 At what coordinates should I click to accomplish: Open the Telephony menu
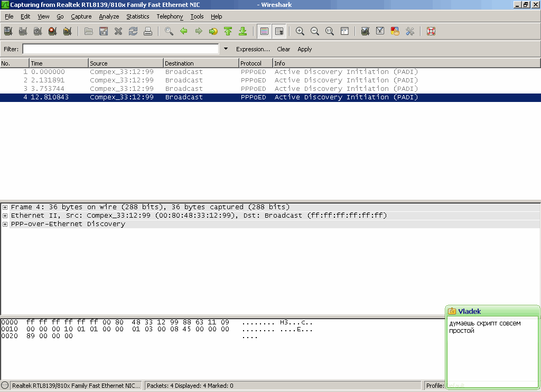click(170, 16)
